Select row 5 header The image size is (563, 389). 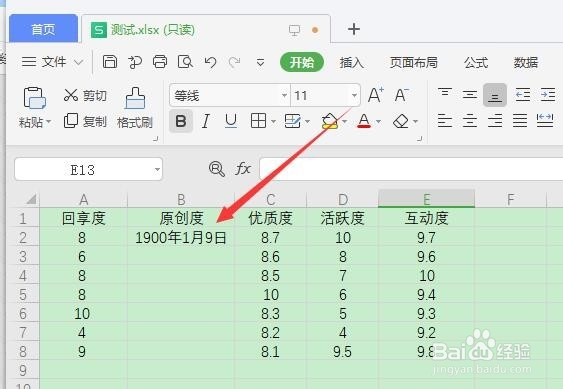[x=23, y=295]
